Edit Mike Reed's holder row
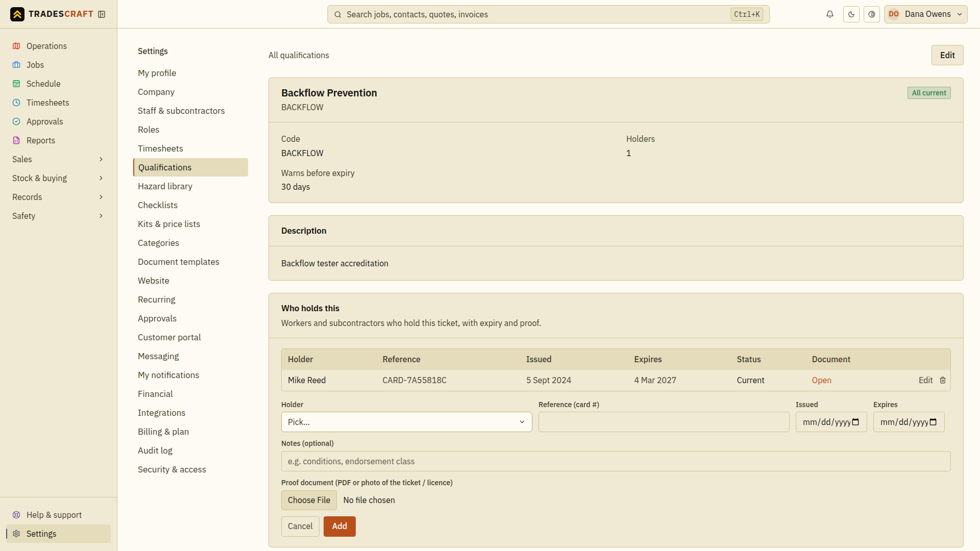 [925, 380]
